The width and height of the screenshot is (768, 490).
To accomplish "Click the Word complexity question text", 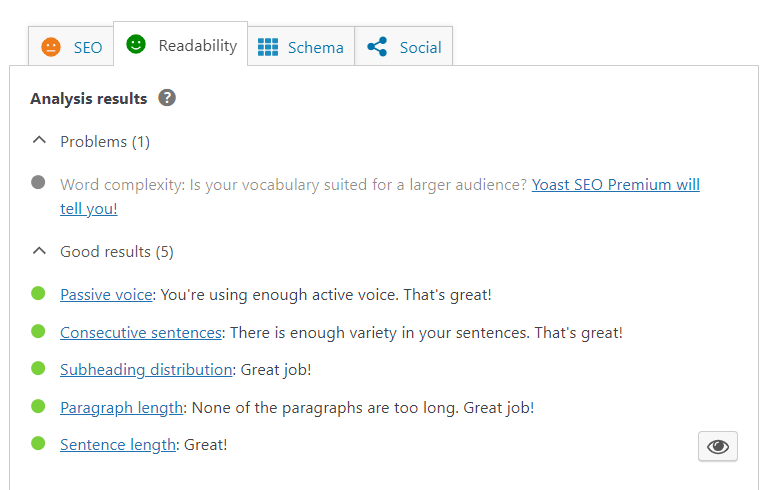I will [x=293, y=185].
